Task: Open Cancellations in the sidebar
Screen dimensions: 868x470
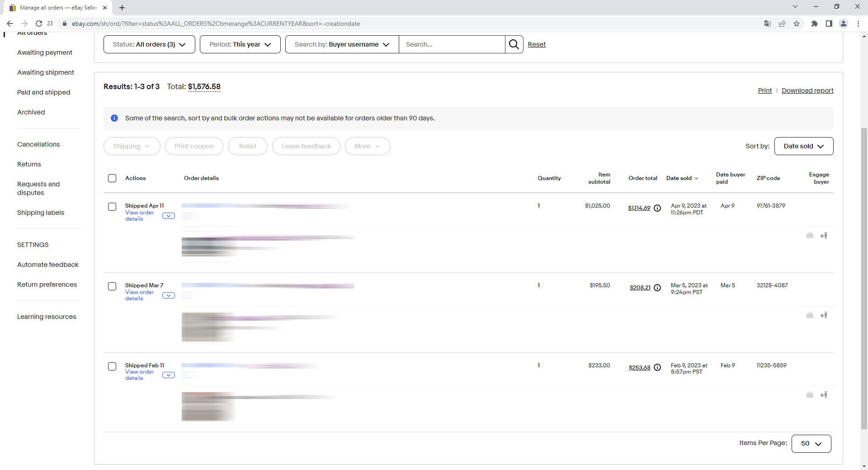Action: click(38, 144)
